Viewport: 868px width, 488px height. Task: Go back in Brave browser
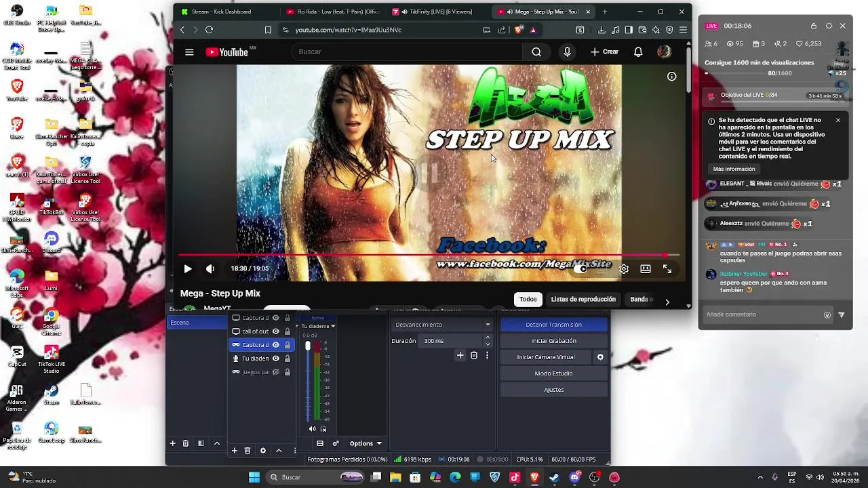pyautogui.click(x=182, y=30)
